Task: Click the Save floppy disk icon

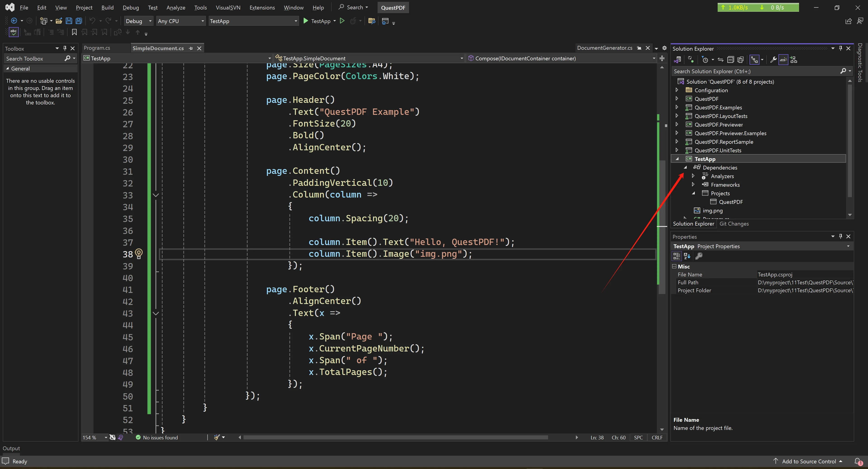Action: pos(69,21)
